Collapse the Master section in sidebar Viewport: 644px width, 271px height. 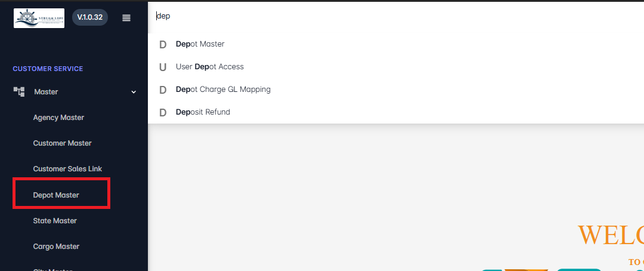click(75, 92)
